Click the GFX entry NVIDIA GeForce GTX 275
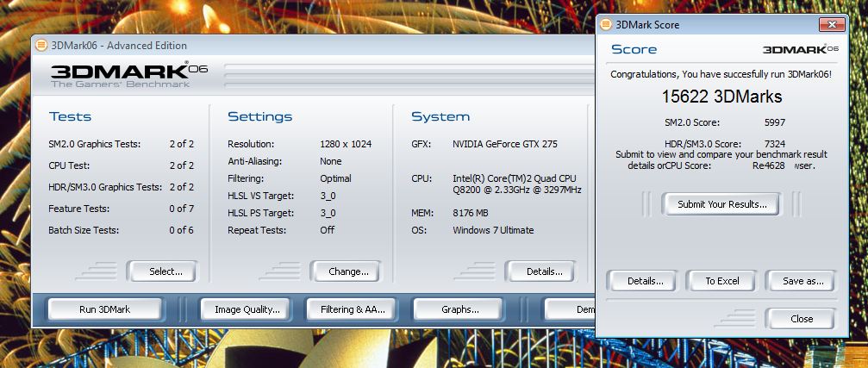This screenshot has width=868, height=368. point(505,144)
